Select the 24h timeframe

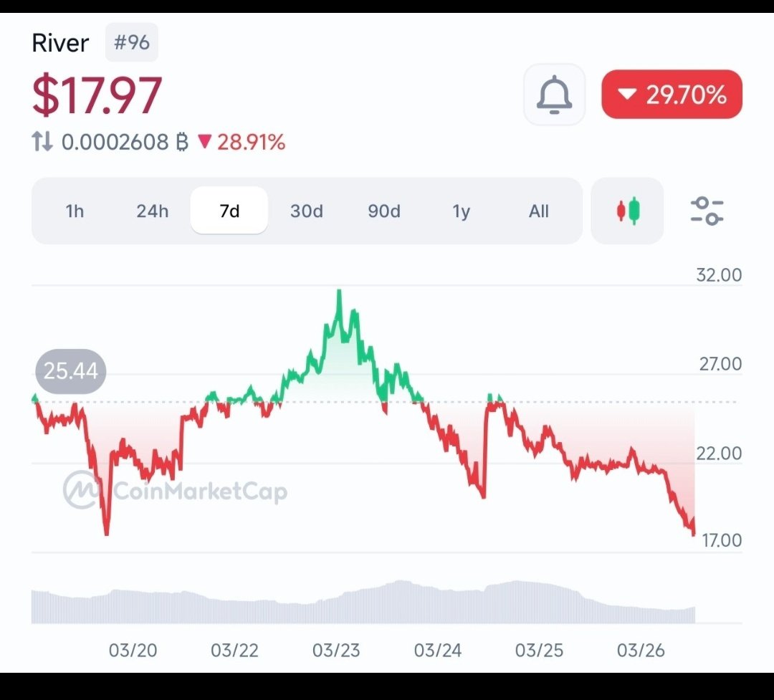coord(152,211)
